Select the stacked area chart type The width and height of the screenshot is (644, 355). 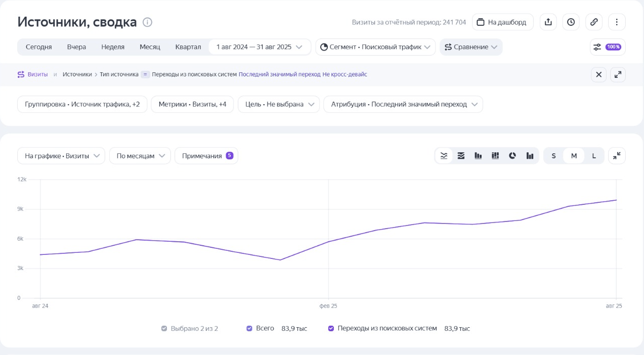pyautogui.click(x=461, y=156)
